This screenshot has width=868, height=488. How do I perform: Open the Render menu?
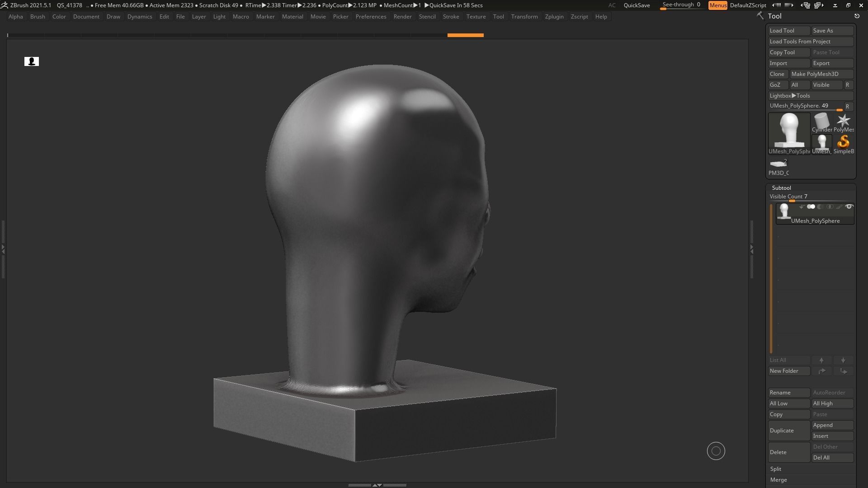402,17
